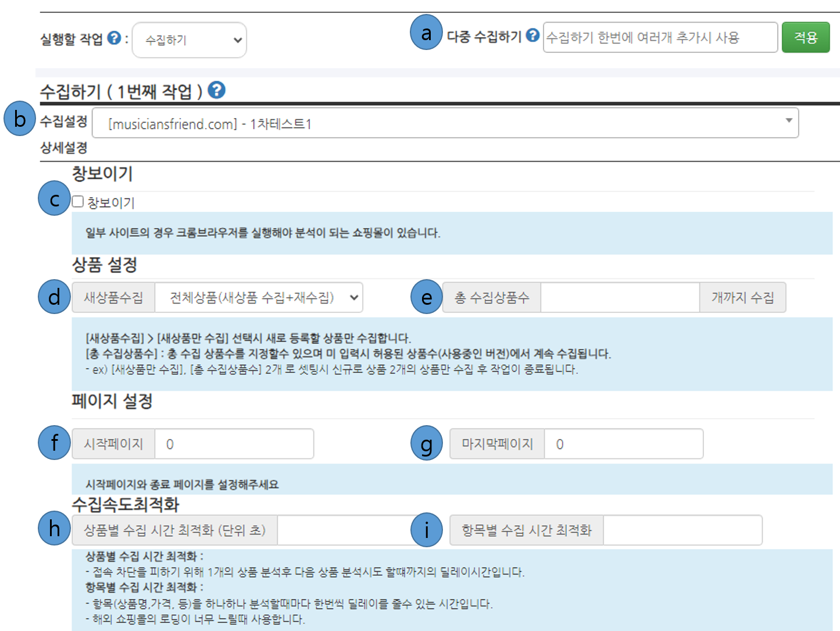Click the blue circle marker labeled b
Image resolution: width=840 pixels, height=631 pixels.
pos(20,119)
